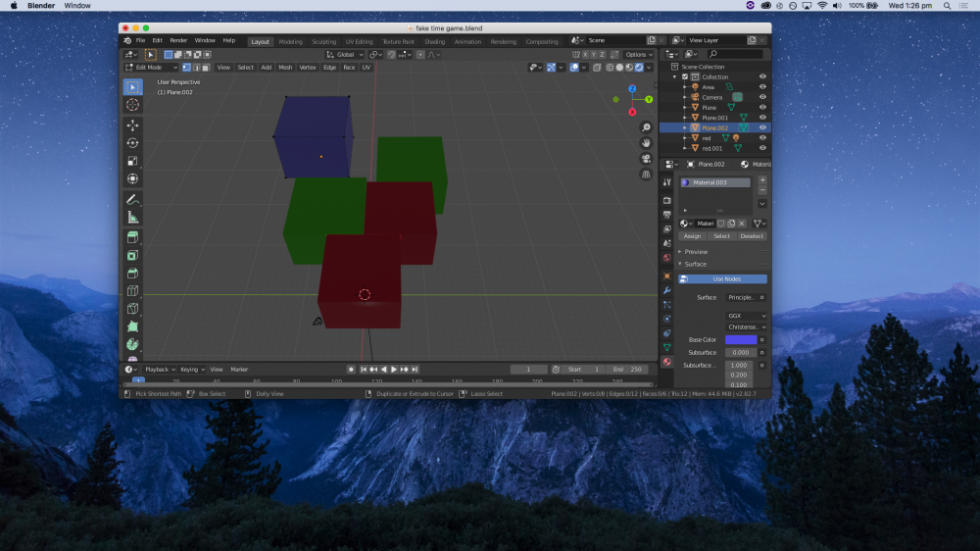
Task: Select the Rotate tool
Action: 132,143
